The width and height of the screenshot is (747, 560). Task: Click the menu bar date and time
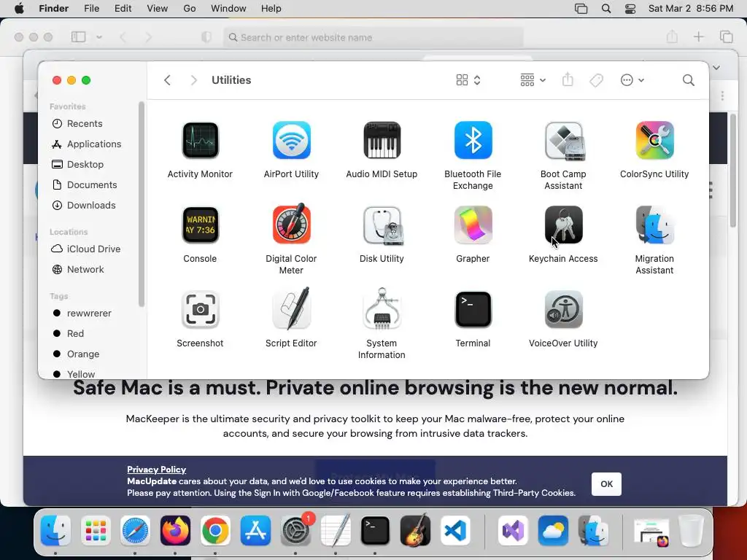click(x=691, y=9)
